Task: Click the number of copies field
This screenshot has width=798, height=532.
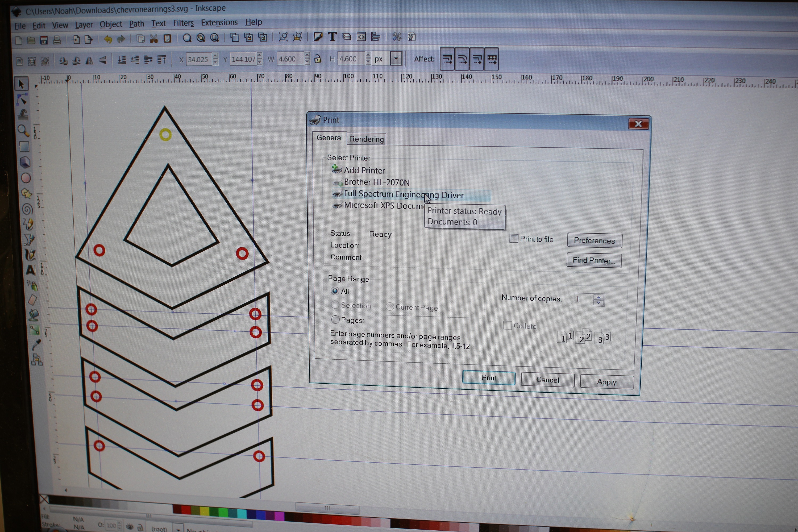Action: [x=584, y=299]
